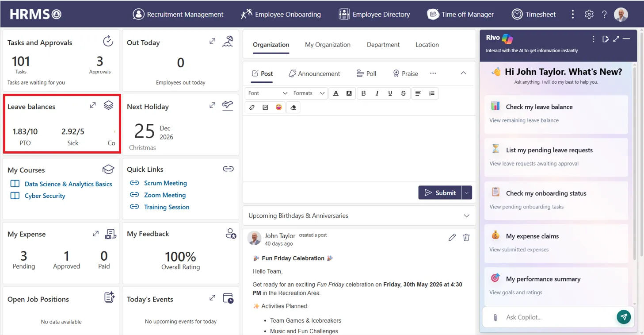
Task: Select the Announcement post type
Action: pyautogui.click(x=314, y=73)
